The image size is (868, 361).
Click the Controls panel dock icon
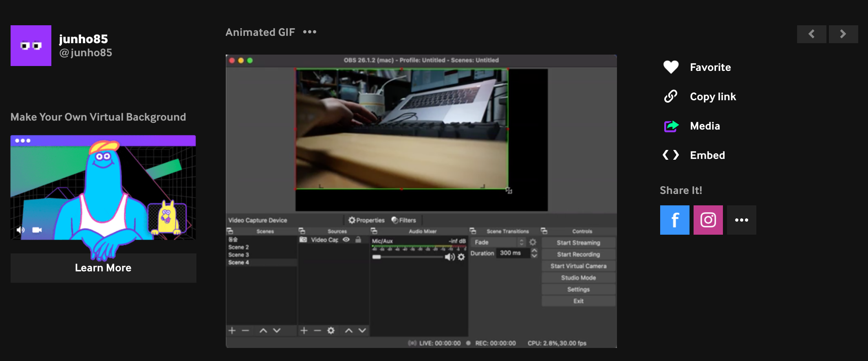(544, 231)
